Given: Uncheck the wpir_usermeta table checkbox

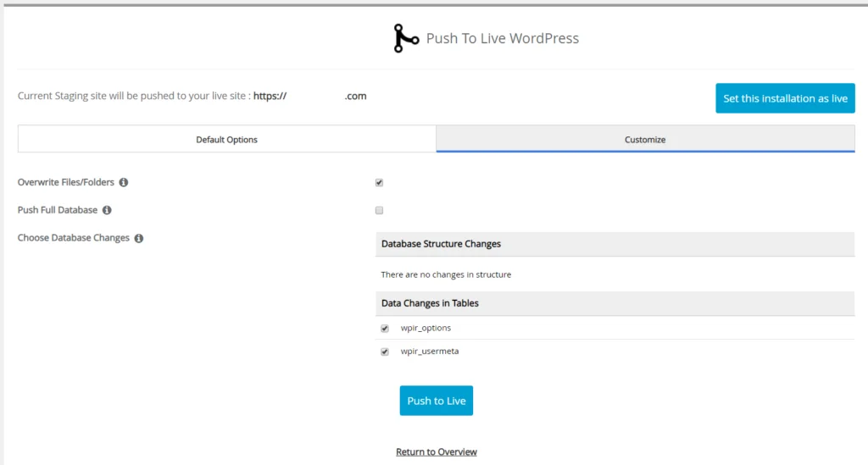Looking at the screenshot, I should [x=385, y=352].
